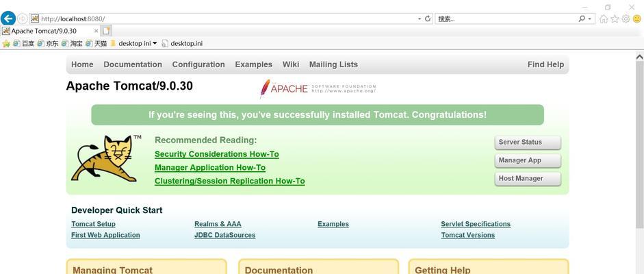The image size is (644, 274).
Task: Open Examples link under Developer Quick Start
Action: click(333, 224)
